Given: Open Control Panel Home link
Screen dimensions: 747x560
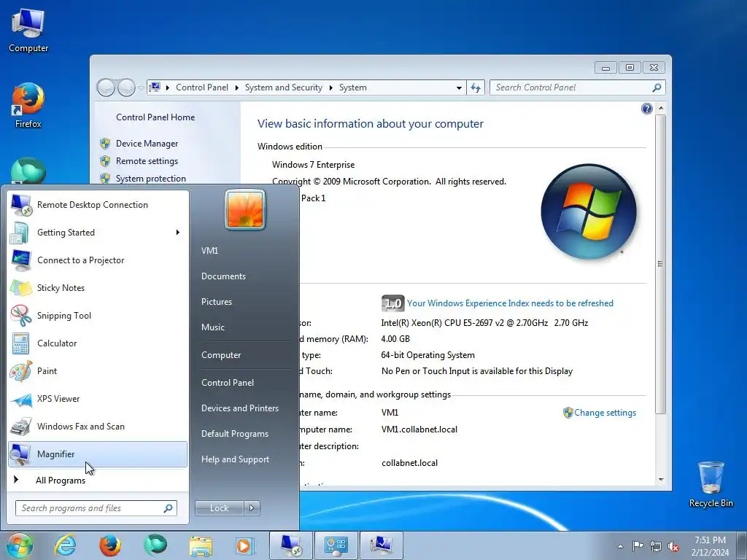Looking at the screenshot, I should [155, 117].
